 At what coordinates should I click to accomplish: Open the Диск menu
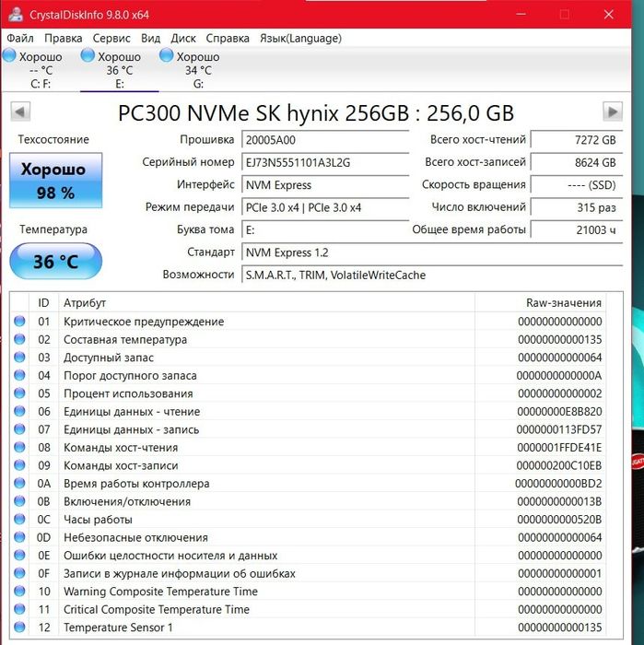pos(183,39)
